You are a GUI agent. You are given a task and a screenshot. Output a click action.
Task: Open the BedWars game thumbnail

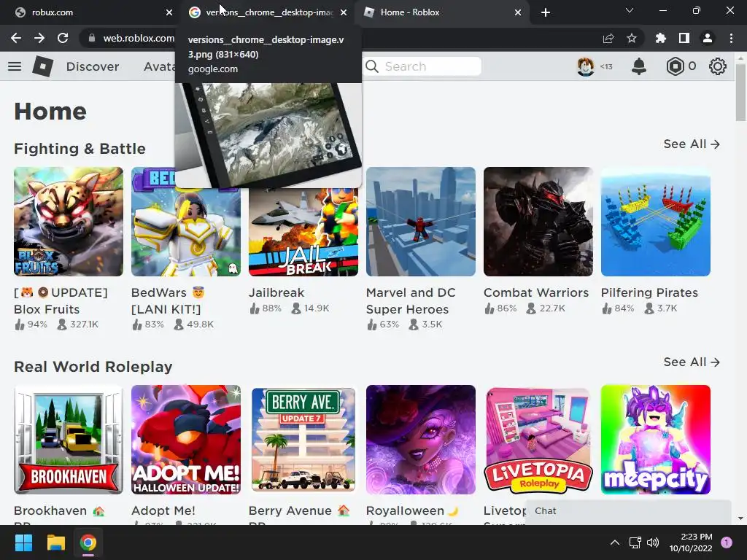point(186,222)
